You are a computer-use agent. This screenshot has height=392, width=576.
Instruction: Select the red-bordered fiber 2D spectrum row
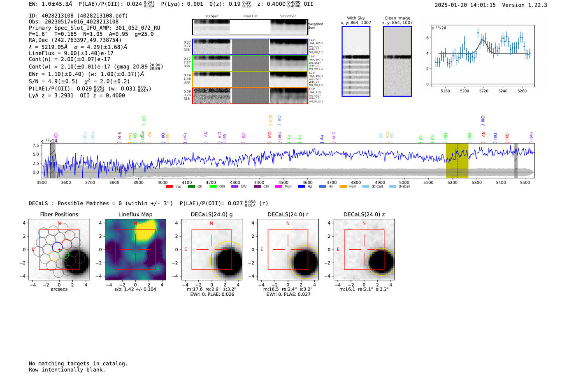(x=250, y=95)
